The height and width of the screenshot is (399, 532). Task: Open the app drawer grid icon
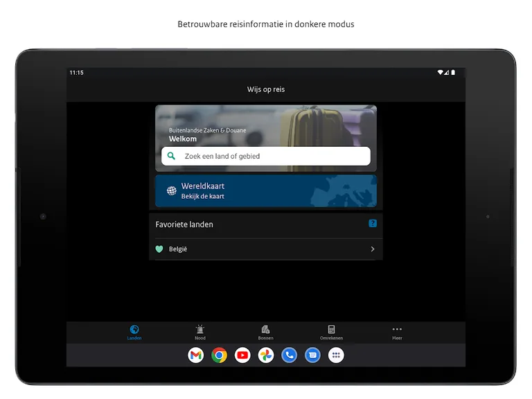[336, 355]
